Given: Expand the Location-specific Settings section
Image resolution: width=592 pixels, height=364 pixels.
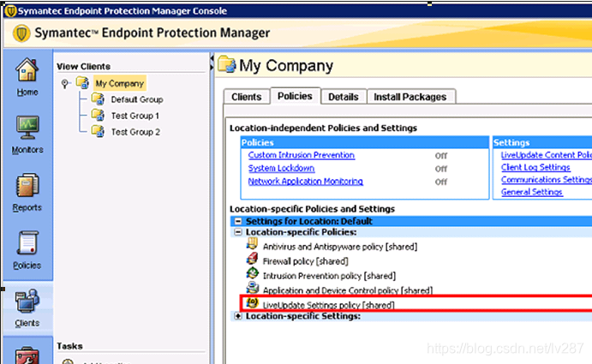Looking at the screenshot, I should [x=238, y=316].
